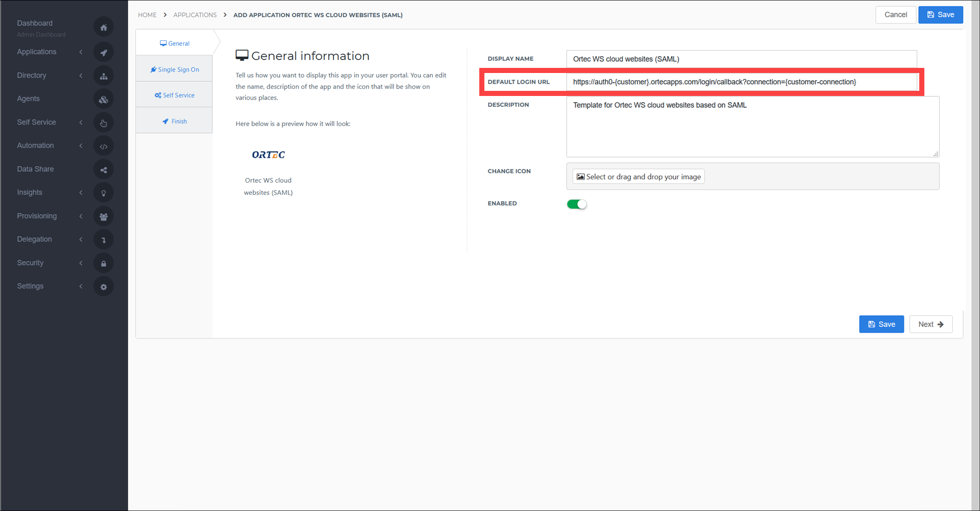The height and width of the screenshot is (511, 980).
Task: Open Data Share in the sidebar
Action: (x=35, y=169)
